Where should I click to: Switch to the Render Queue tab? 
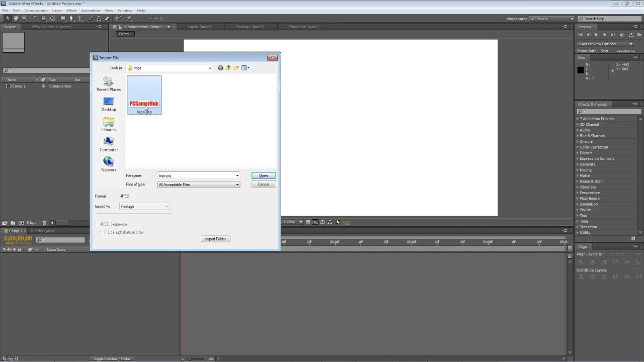tap(43, 231)
